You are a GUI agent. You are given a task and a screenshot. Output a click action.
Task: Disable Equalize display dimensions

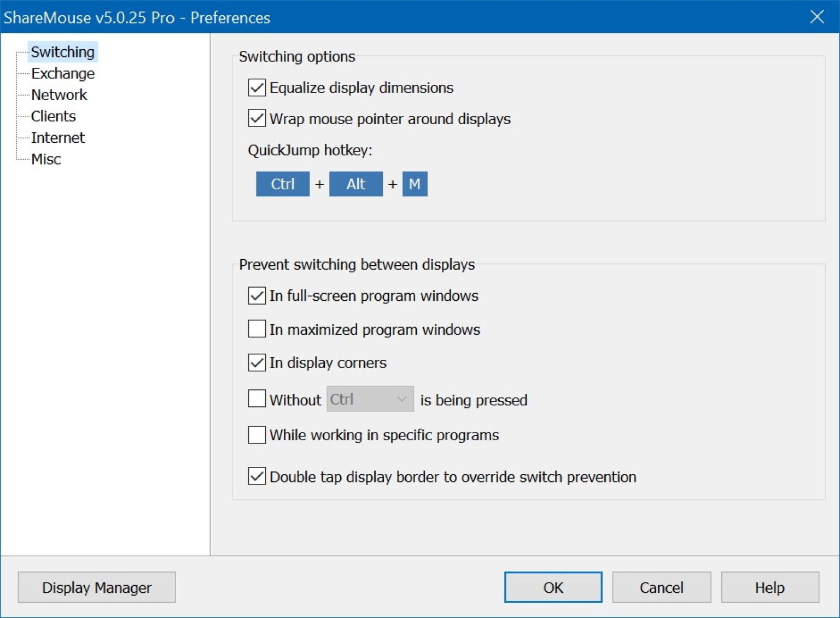256,88
